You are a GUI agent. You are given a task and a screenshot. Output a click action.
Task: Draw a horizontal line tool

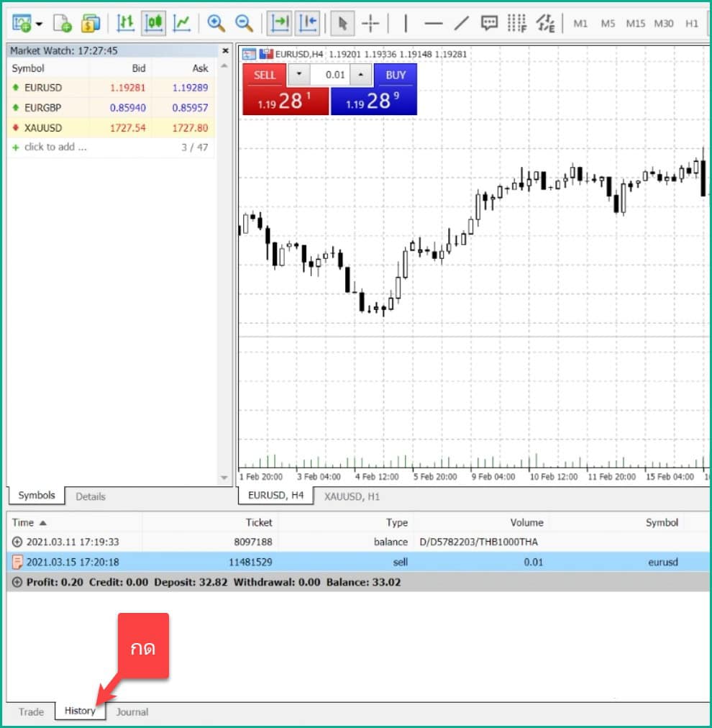point(434,23)
